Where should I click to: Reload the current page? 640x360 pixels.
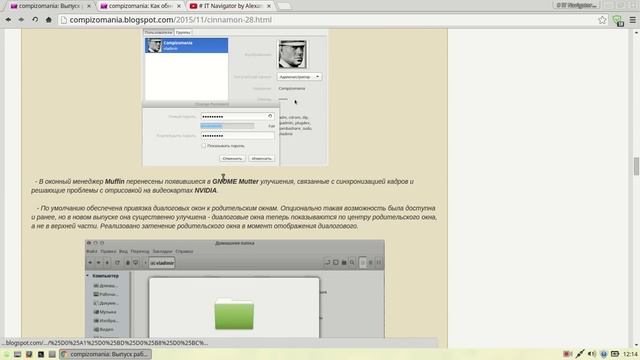pos(35,20)
